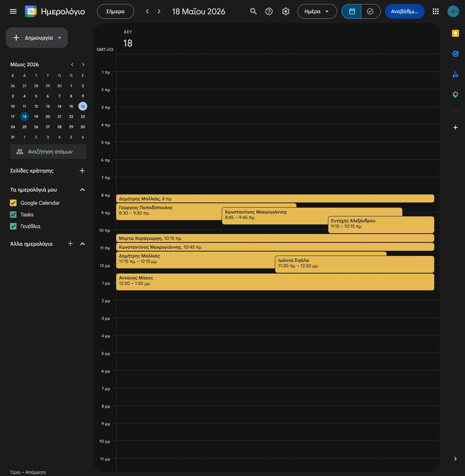Click the Αναβάθμιση upgrade button

coord(405,11)
